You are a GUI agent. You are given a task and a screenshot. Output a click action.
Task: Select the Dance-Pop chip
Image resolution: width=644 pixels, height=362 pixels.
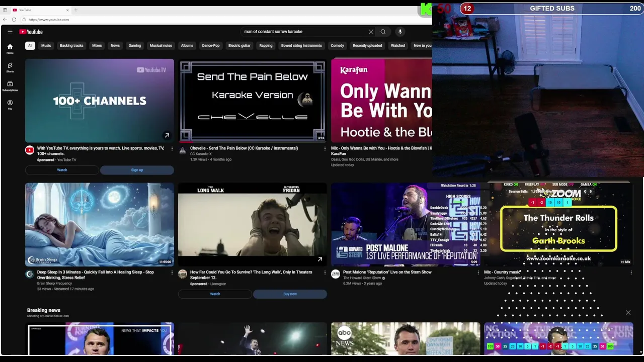coord(211,46)
